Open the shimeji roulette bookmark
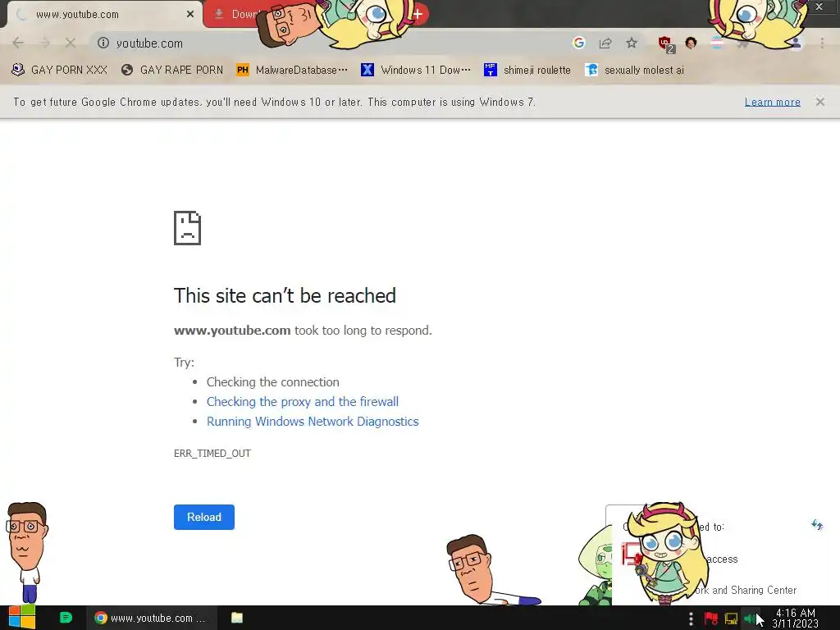Image resolution: width=840 pixels, height=630 pixels. 527,71
